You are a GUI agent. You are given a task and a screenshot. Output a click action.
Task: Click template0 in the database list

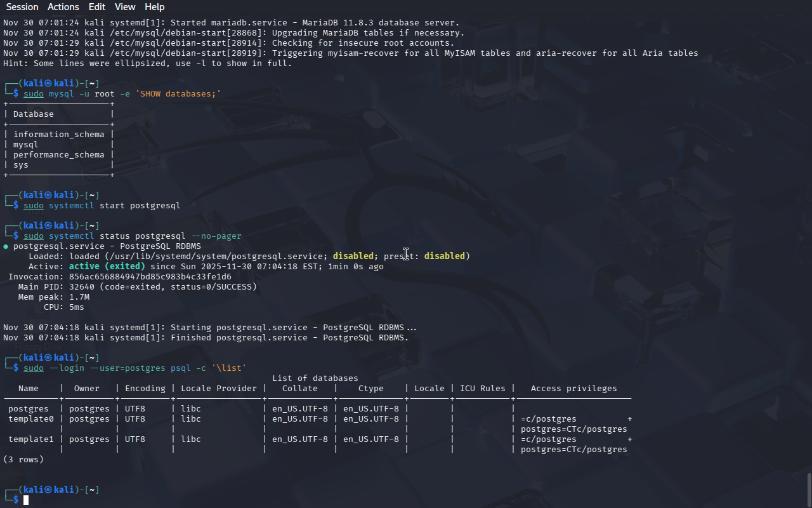[x=29, y=419]
